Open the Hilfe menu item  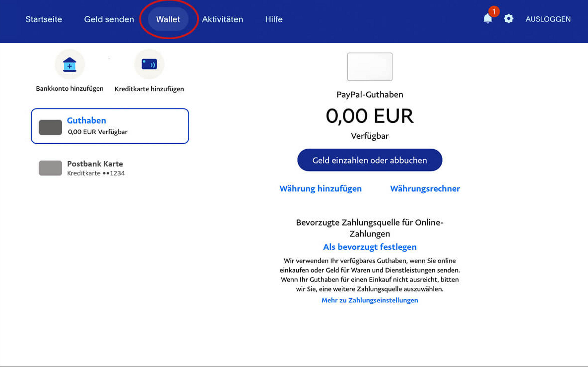coord(274,19)
